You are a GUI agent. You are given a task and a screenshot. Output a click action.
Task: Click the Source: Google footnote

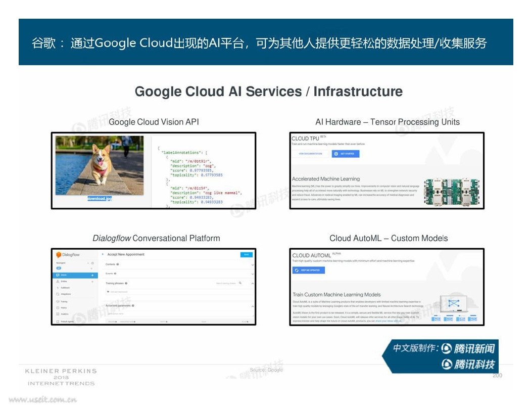tap(266, 370)
